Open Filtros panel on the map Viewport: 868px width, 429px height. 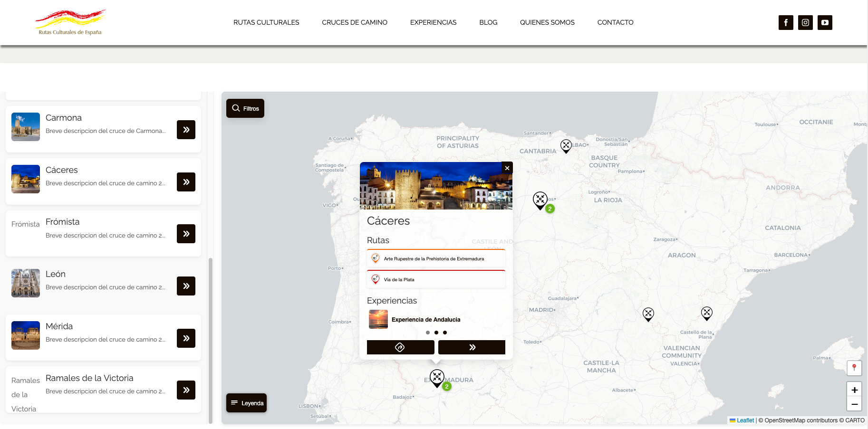[245, 108]
